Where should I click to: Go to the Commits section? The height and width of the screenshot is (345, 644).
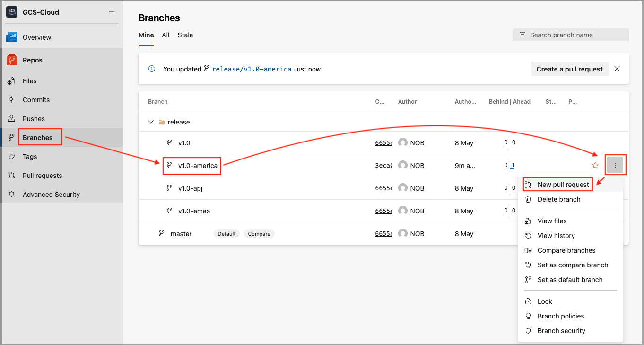coord(36,100)
